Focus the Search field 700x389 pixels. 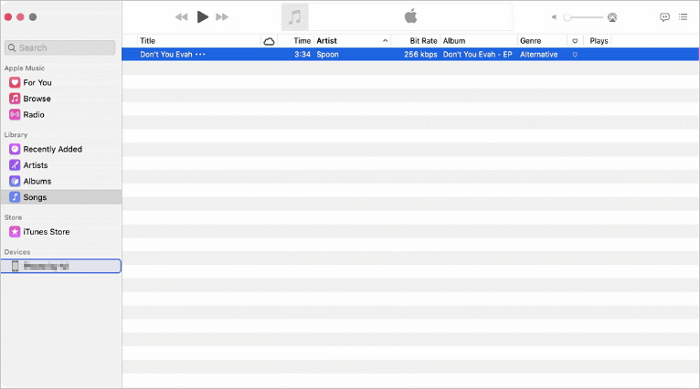[x=60, y=48]
